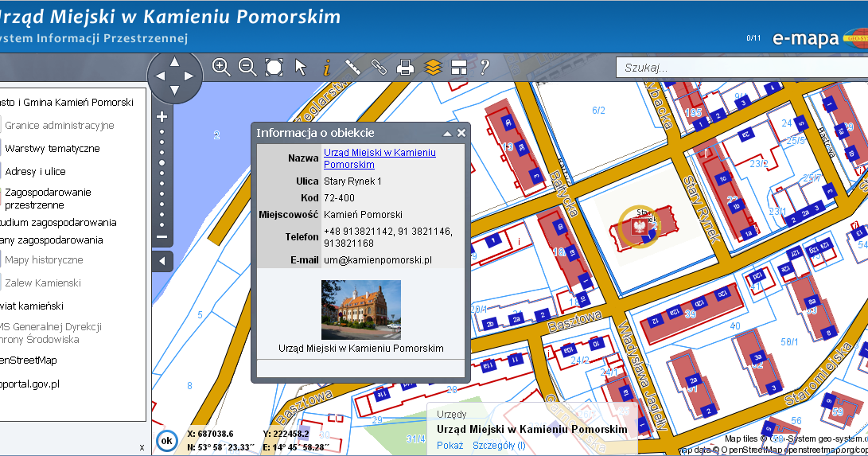868x456 pixels.
Task: Open the layers stack tool
Action: tap(433, 68)
